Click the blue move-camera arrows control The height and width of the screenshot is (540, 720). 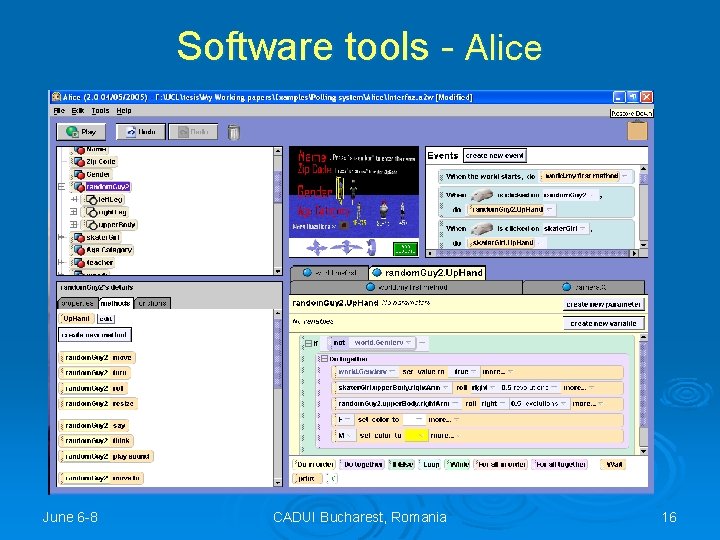(x=317, y=248)
